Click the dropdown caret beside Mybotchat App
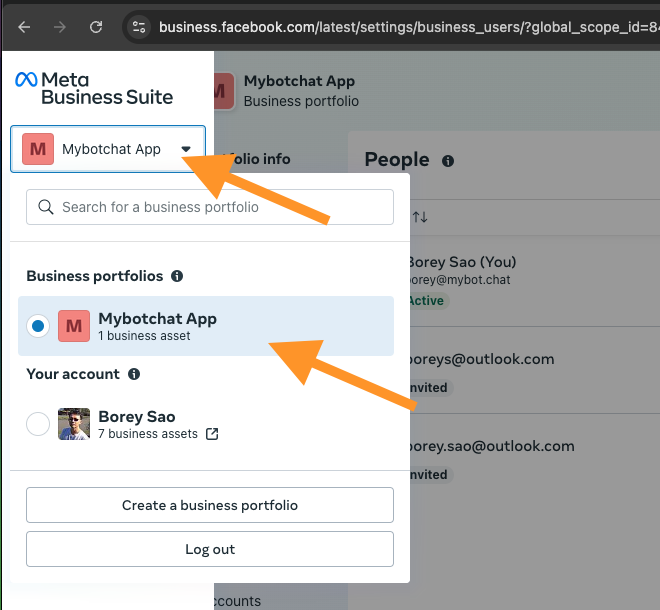The width and height of the screenshot is (660, 610). coord(186,149)
